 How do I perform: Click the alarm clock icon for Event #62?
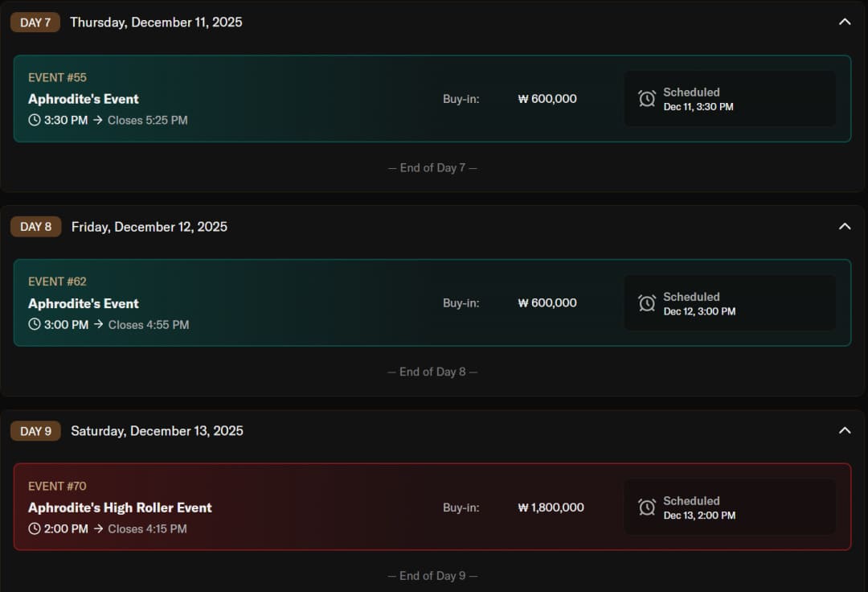(647, 303)
